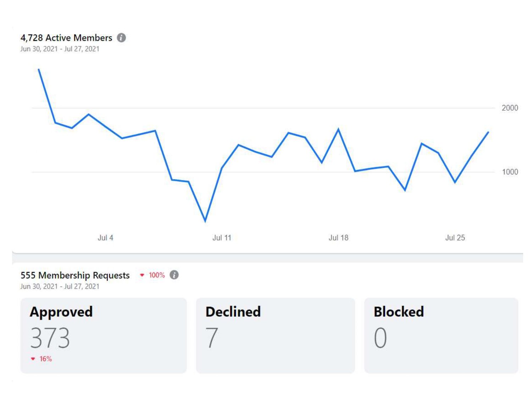This screenshot has width=532, height=399.
Task: Click the red down arrow beside 16%
Action: [x=33, y=359]
